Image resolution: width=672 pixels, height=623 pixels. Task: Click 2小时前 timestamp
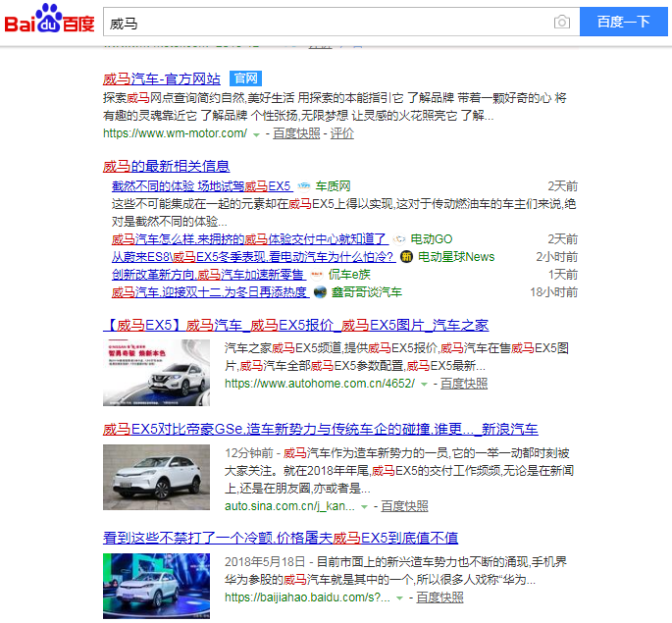tap(556, 257)
